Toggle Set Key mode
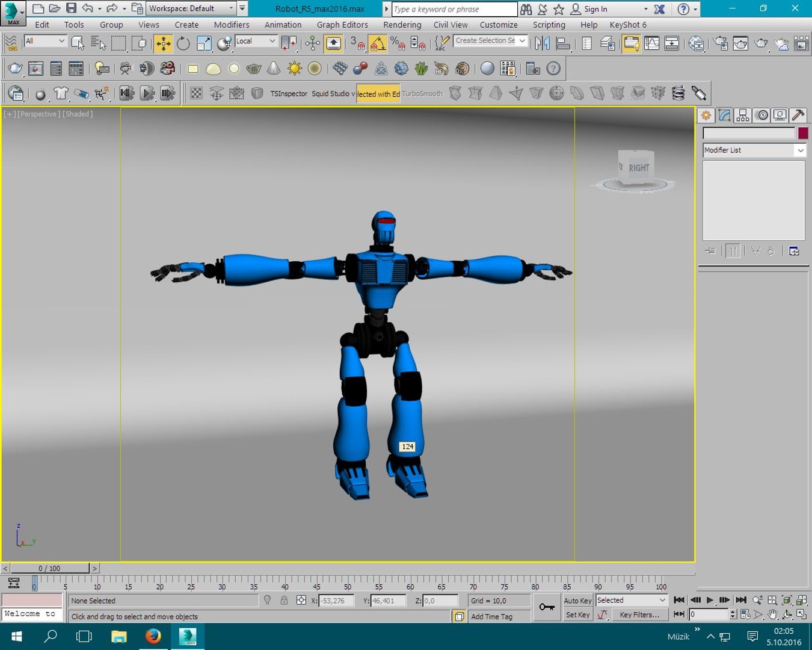 pyautogui.click(x=577, y=615)
